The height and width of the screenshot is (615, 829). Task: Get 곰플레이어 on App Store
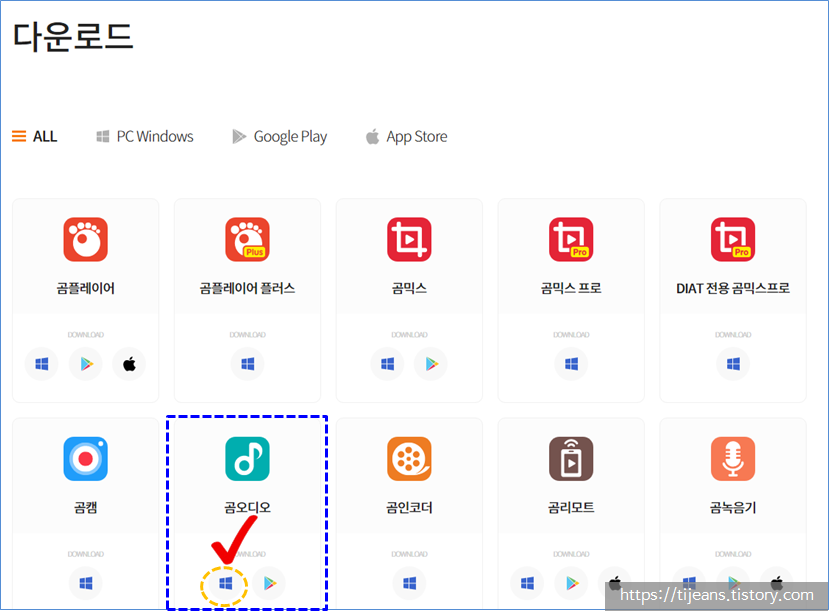click(x=129, y=364)
